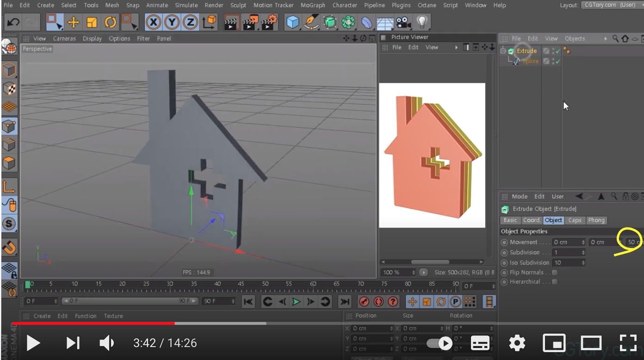
Task: Click the Record Active Objects keyframe button
Action: point(364,302)
